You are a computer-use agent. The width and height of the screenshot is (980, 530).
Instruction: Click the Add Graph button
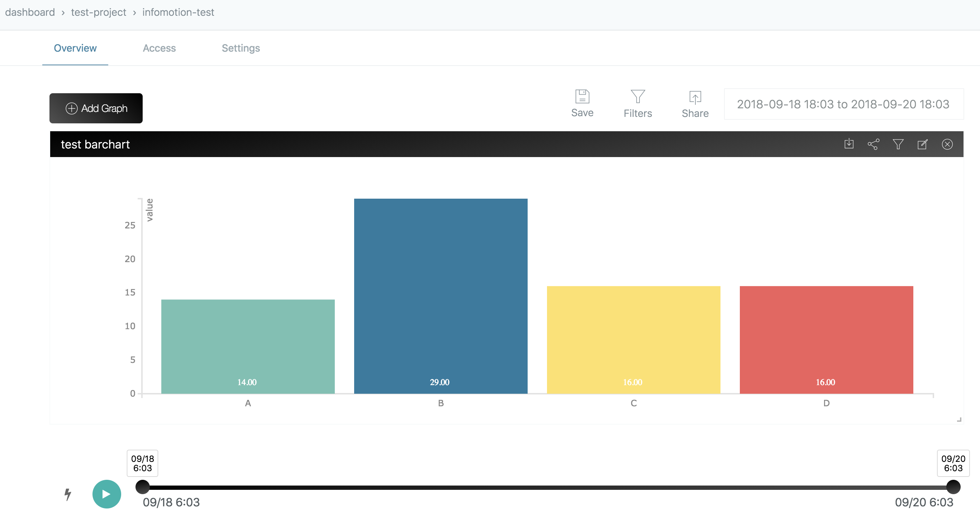96,108
